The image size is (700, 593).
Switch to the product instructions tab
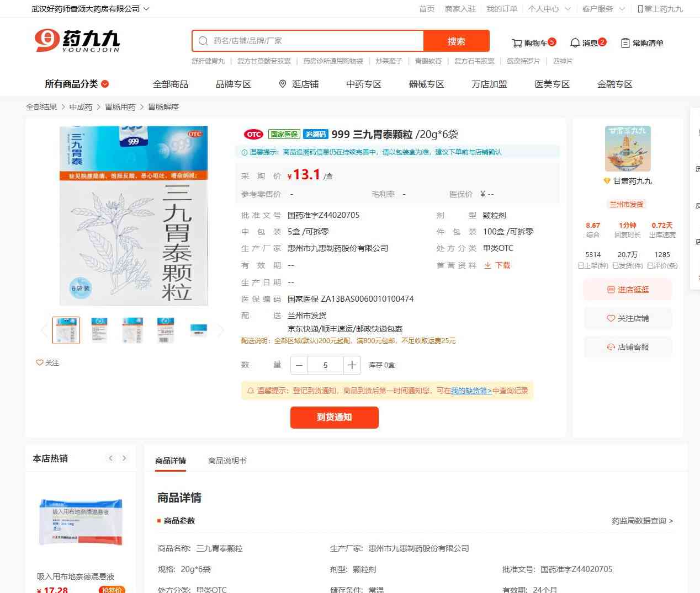(227, 461)
